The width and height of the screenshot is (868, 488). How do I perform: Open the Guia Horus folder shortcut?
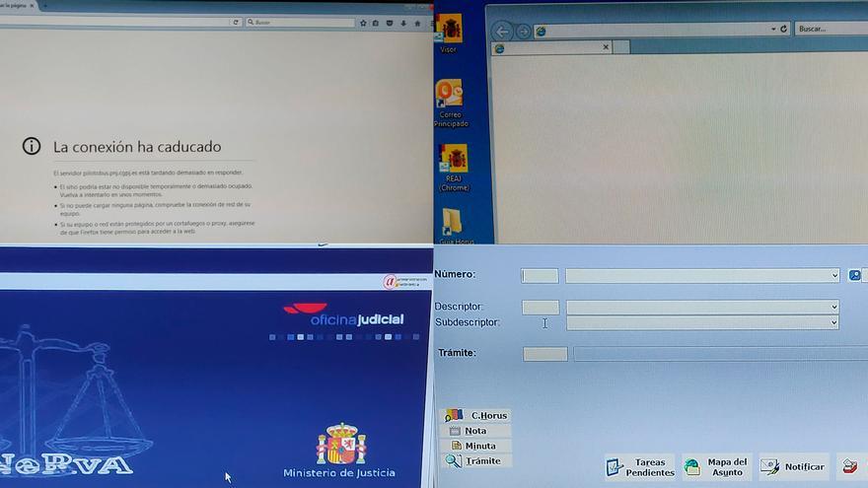455,227
